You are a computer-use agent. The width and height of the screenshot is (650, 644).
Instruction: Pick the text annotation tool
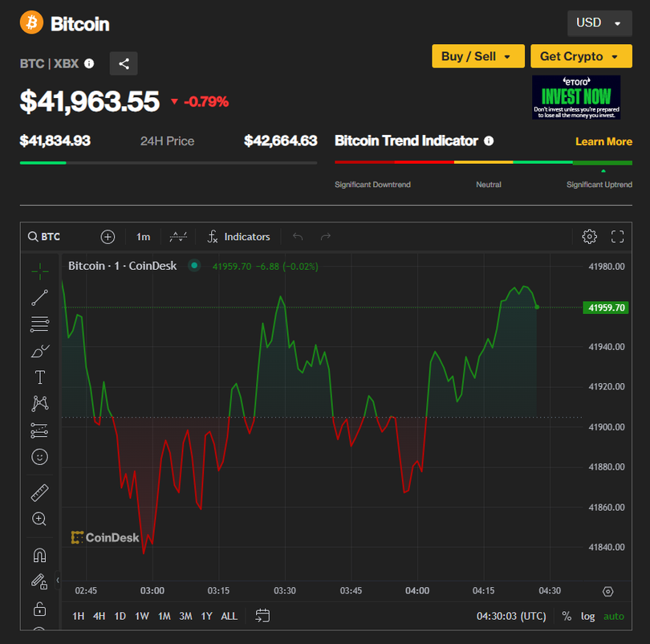click(x=39, y=377)
